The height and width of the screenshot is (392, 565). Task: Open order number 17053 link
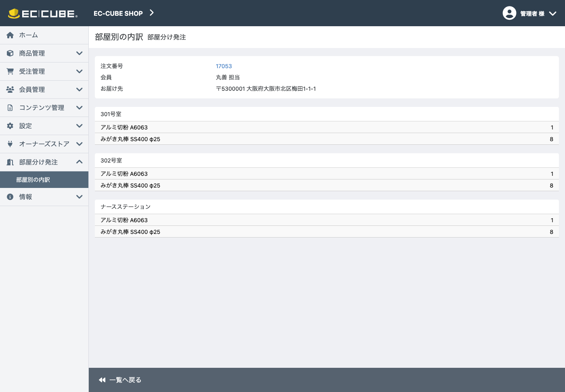pyautogui.click(x=224, y=66)
